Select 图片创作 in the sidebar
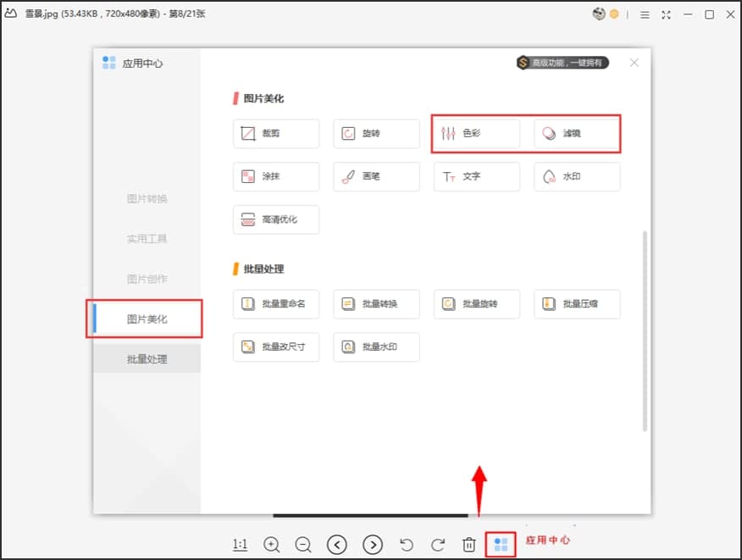This screenshot has height=560, width=742. tap(147, 280)
